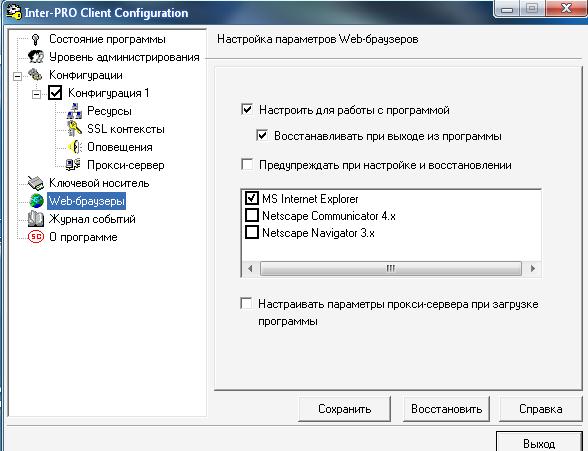Viewport: 588px width, 451px height.
Task: Toggle Восстанавливать при выходе из программы checkbox
Action: click(262, 135)
